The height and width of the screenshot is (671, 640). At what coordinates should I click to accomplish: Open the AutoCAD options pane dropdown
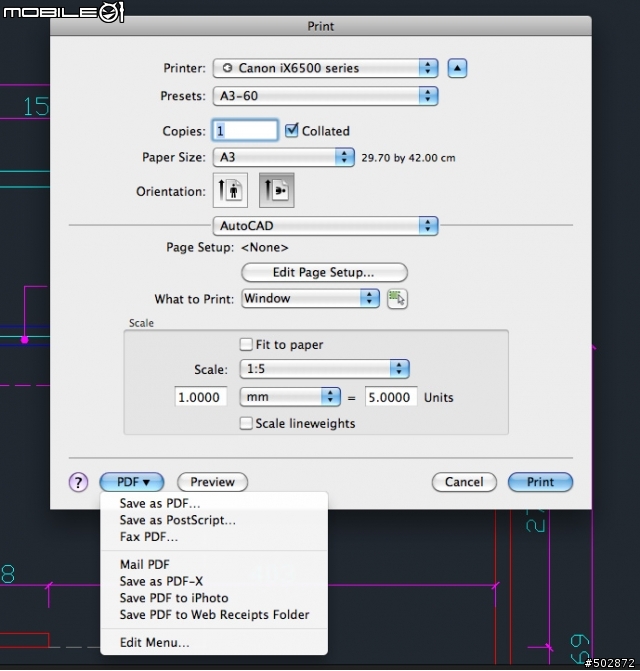pos(325,226)
